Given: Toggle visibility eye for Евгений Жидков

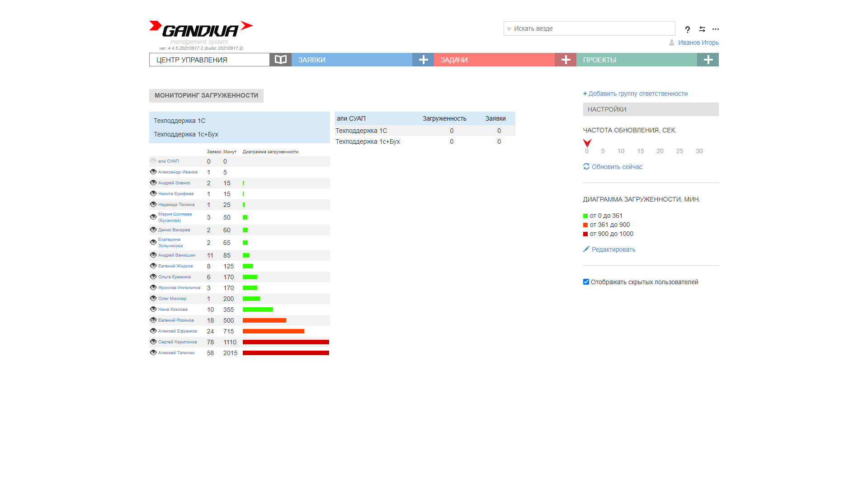Looking at the screenshot, I should point(153,266).
